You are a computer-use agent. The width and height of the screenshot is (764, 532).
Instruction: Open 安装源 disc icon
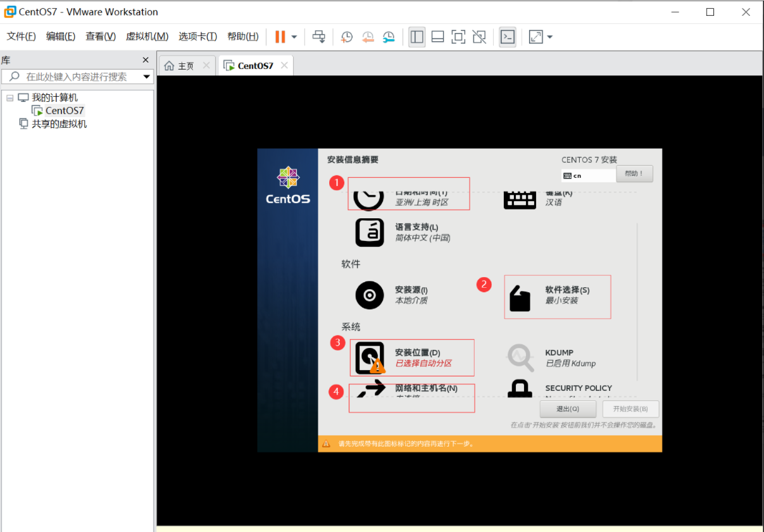pyautogui.click(x=370, y=295)
